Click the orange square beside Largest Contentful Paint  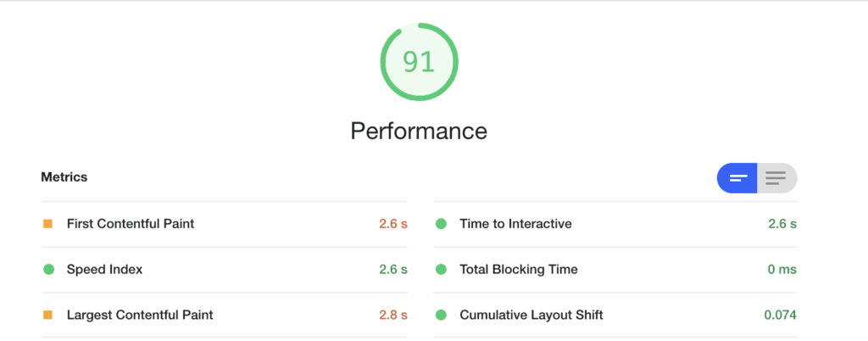pos(48,315)
